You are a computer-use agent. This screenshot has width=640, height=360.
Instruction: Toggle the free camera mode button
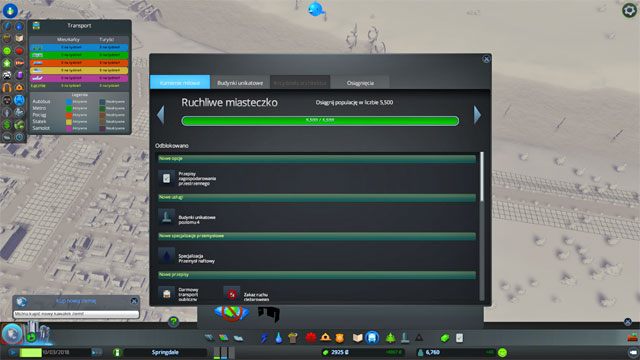pos(633,352)
